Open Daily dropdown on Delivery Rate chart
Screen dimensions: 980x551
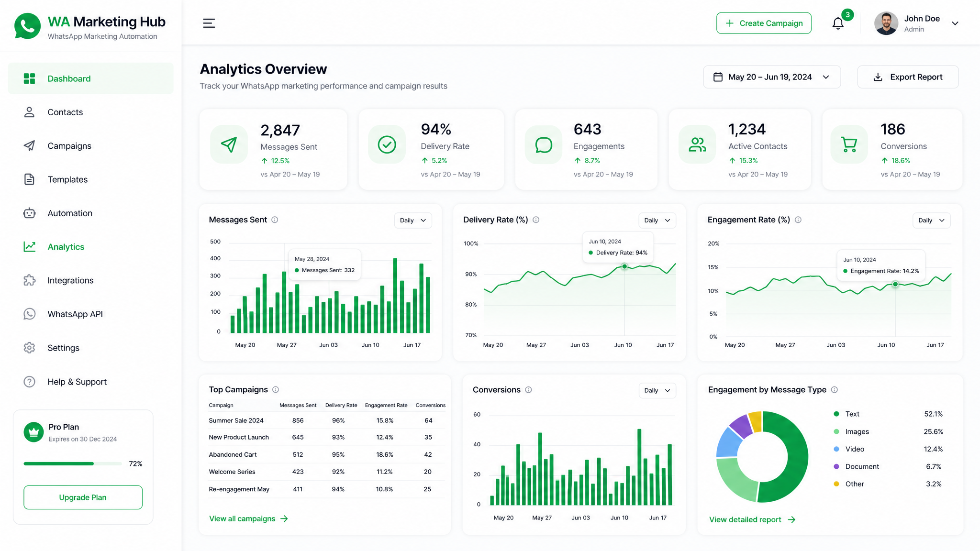coord(657,220)
